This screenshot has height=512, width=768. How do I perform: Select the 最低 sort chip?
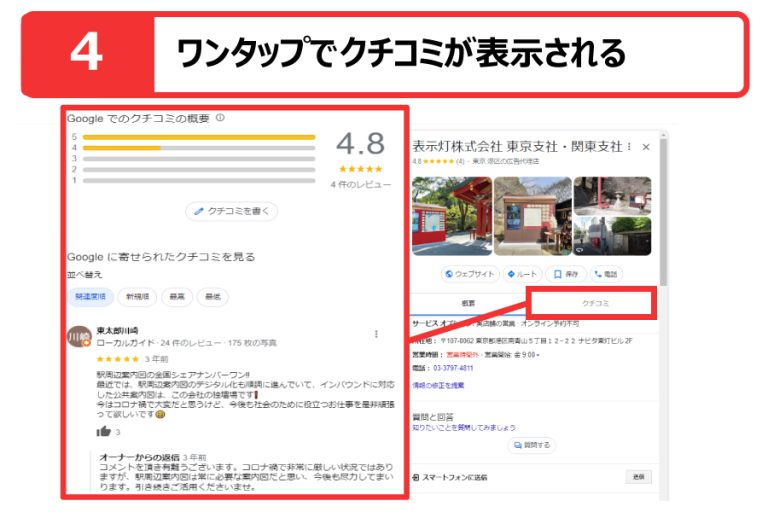point(213,297)
